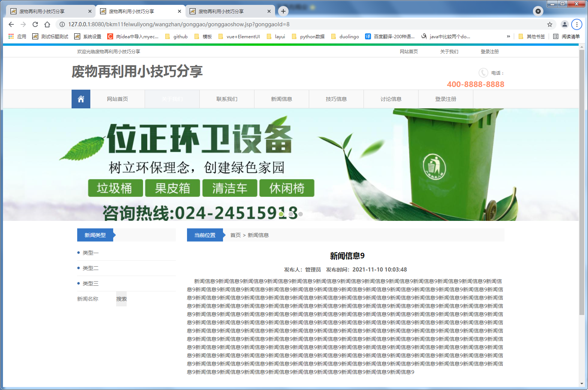Open 网站首页 in the main navigation
588x390 pixels.
pos(118,99)
